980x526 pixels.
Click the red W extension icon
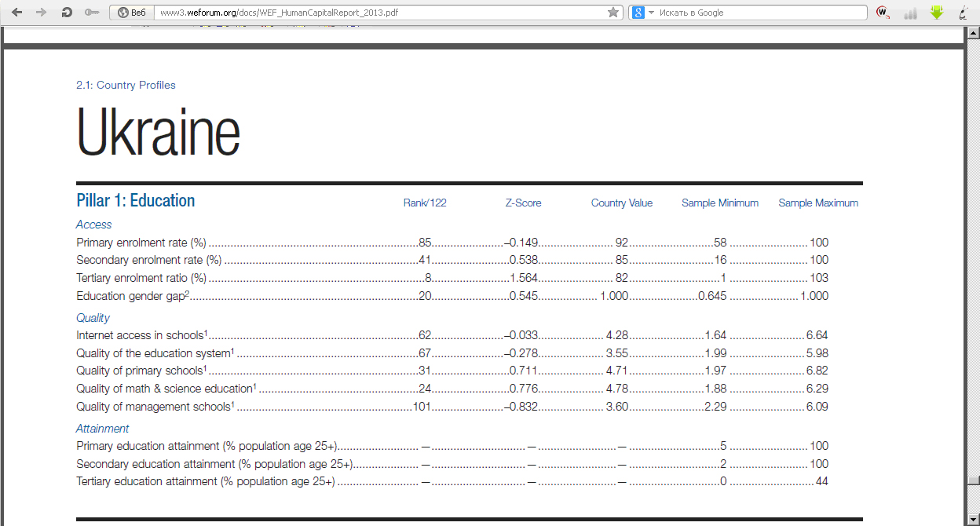point(883,13)
